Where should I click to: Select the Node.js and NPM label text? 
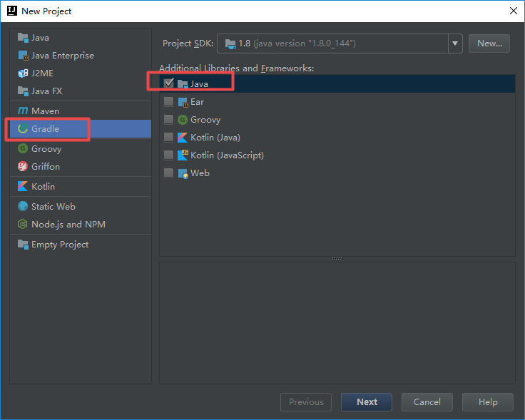coord(68,224)
